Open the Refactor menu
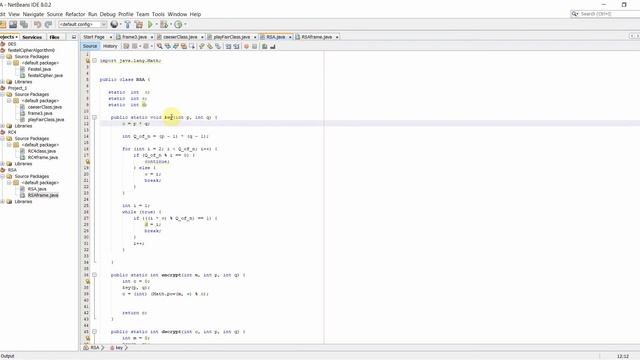This screenshot has height=360, width=640. (75, 14)
